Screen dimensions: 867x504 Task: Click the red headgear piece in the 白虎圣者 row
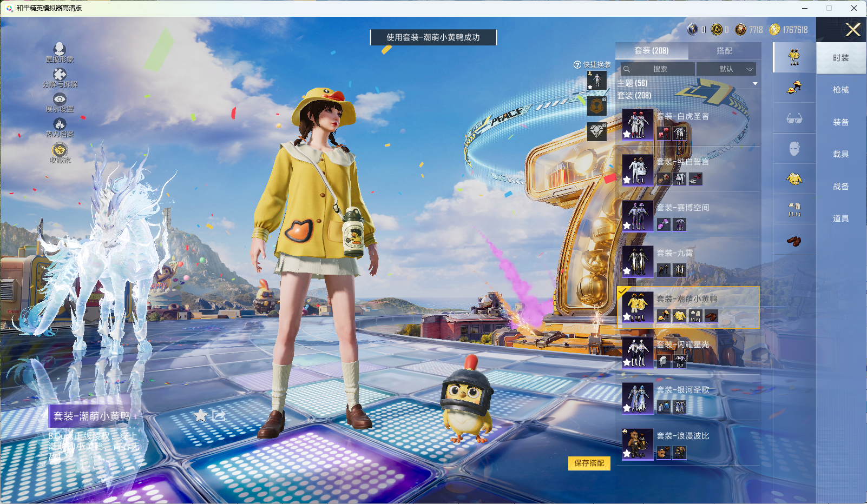pyautogui.click(x=664, y=133)
